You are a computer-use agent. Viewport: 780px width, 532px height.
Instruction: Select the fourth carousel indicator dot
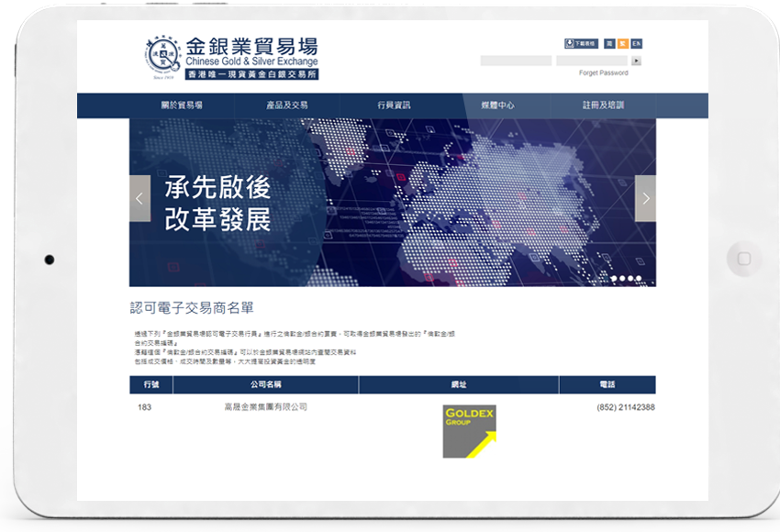(x=639, y=279)
